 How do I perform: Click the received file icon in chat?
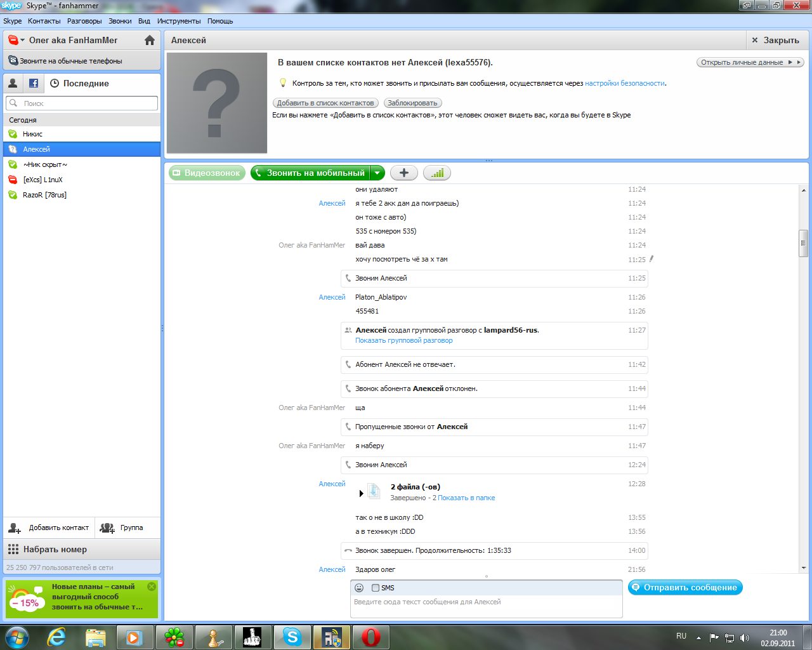click(374, 491)
